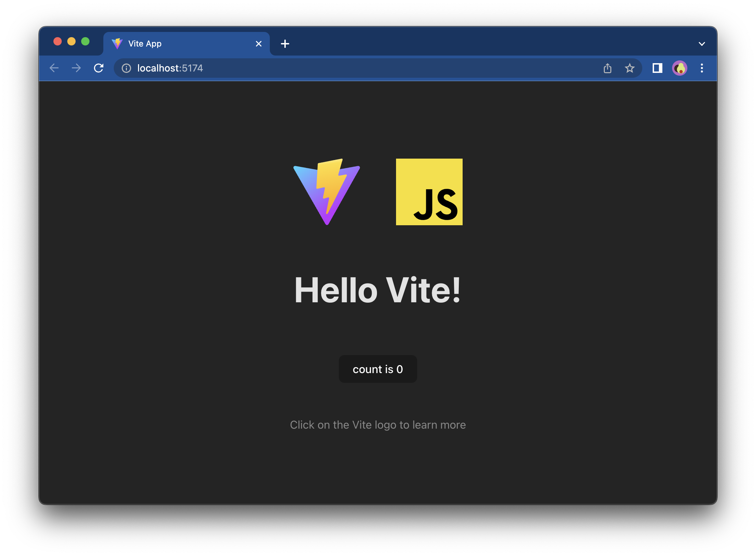Click the localhost:5174 address bar

[378, 68]
